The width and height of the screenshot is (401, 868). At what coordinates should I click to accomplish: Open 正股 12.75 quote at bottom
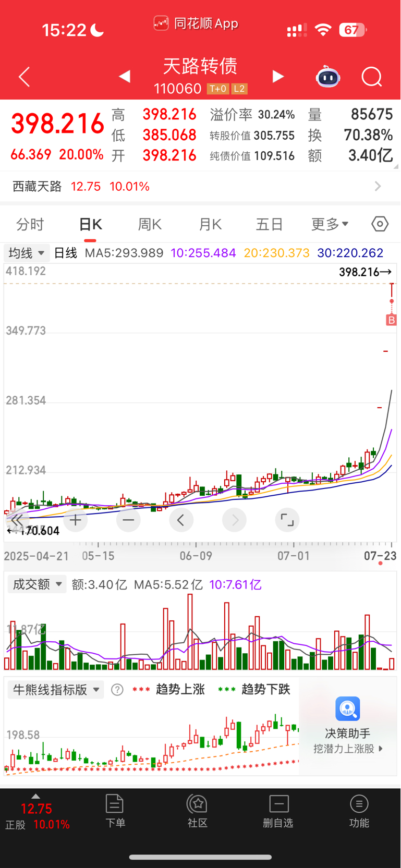tap(38, 816)
